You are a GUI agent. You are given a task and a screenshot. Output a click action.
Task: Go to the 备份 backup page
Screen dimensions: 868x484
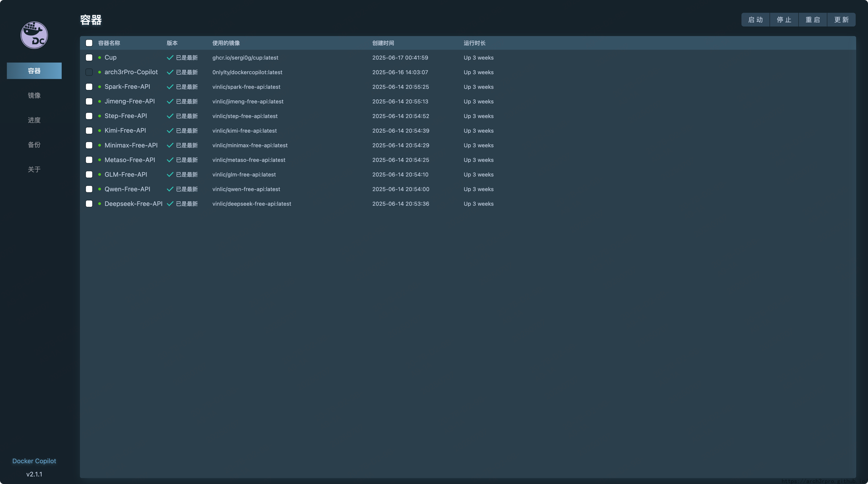pos(34,145)
